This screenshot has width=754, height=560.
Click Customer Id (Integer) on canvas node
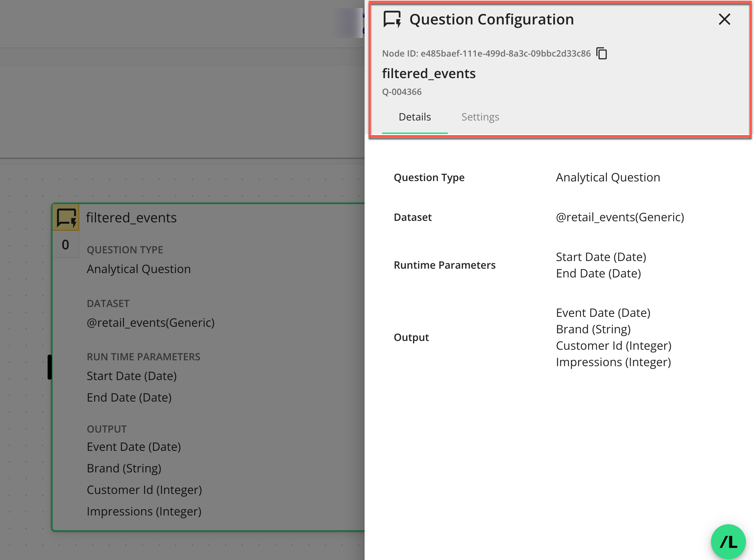pyautogui.click(x=144, y=490)
